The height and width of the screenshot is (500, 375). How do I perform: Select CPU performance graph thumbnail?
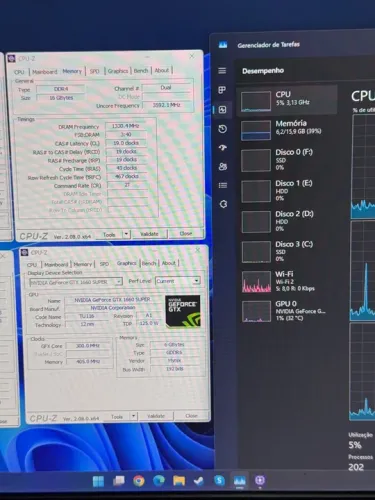(256, 101)
